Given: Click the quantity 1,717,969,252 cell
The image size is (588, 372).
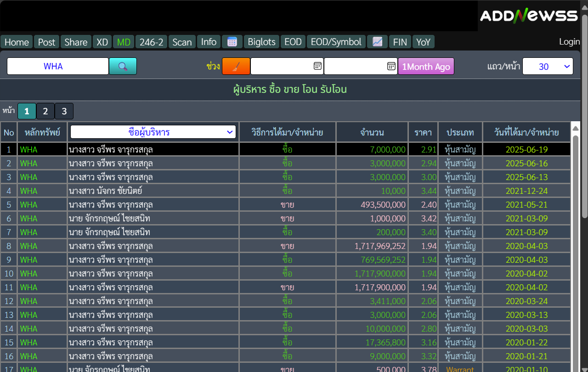Looking at the screenshot, I should pyautogui.click(x=372, y=246).
